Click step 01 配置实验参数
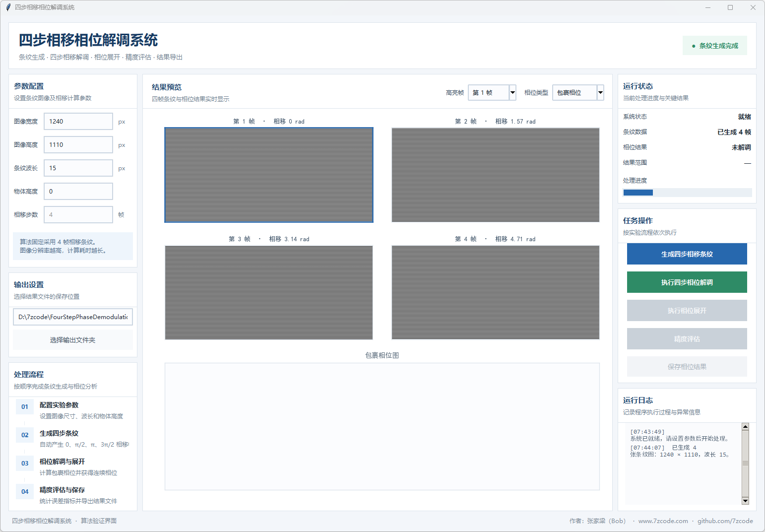The height and width of the screenshot is (532, 765). (x=72, y=410)
